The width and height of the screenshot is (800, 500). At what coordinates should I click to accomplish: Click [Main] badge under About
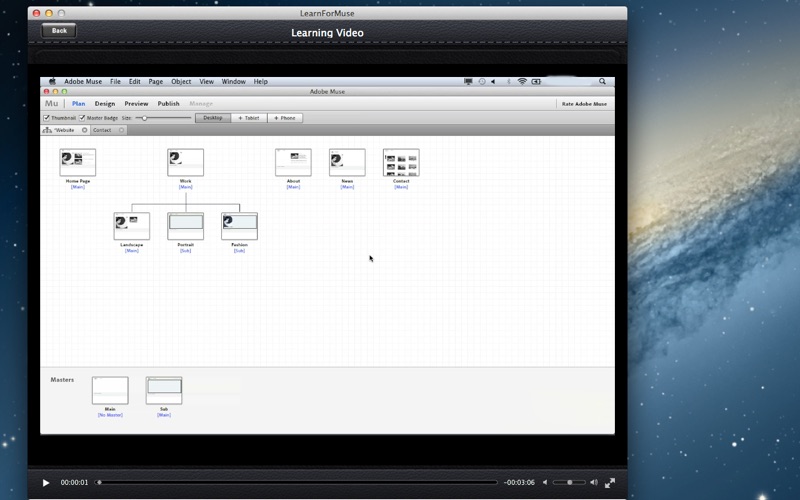click(x=293, y=187)
